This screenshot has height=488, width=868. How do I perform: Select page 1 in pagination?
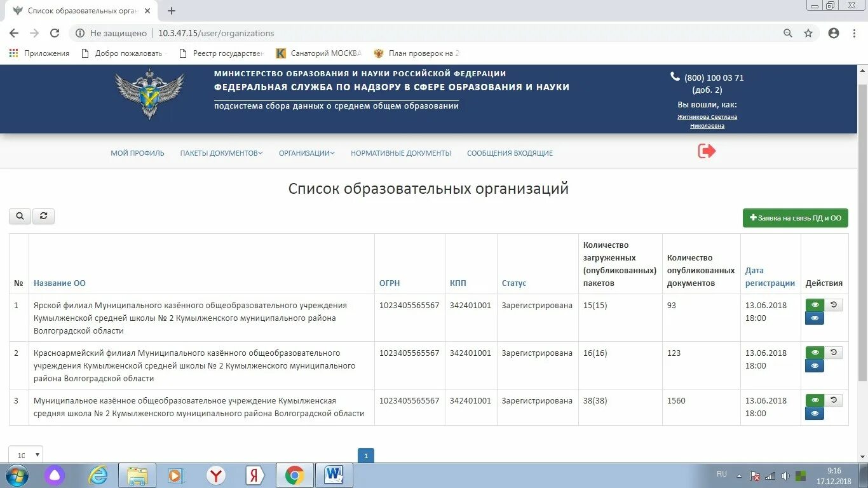[x=366, y=455]
